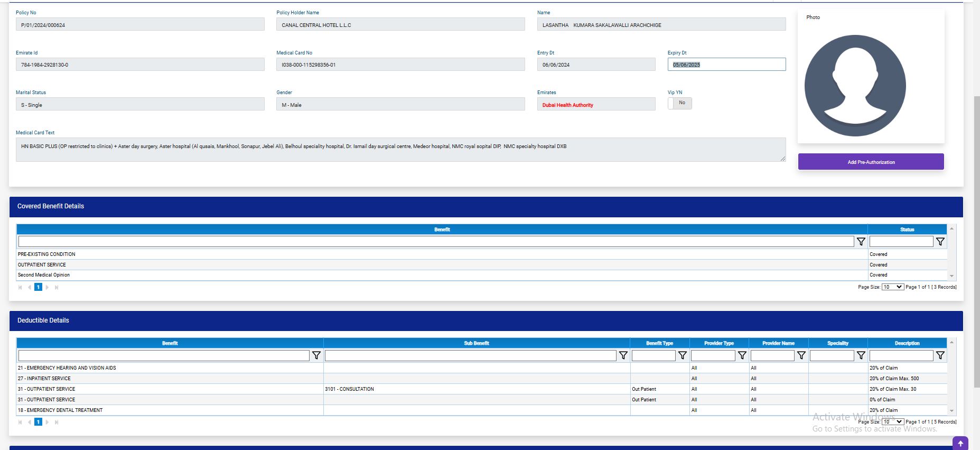980x450 pixels.
Task: Click filter icon for Speciality column
Action: [x=861, y=356]
